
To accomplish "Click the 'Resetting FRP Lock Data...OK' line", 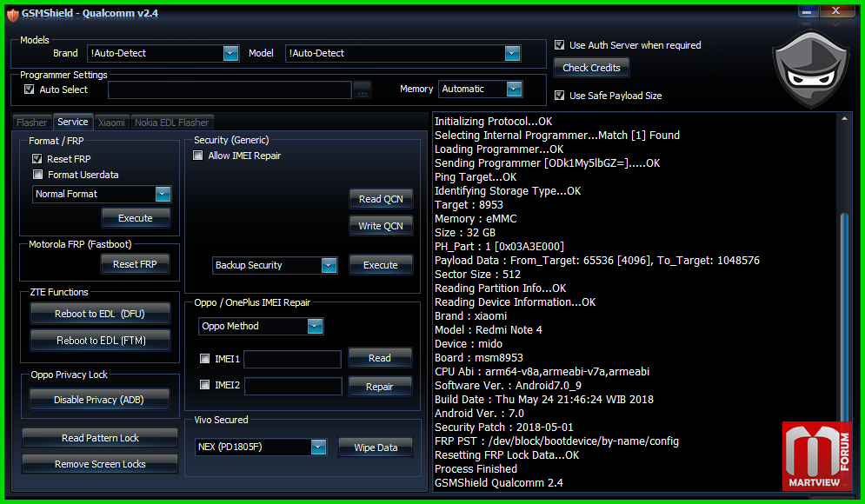I will 507,455.
